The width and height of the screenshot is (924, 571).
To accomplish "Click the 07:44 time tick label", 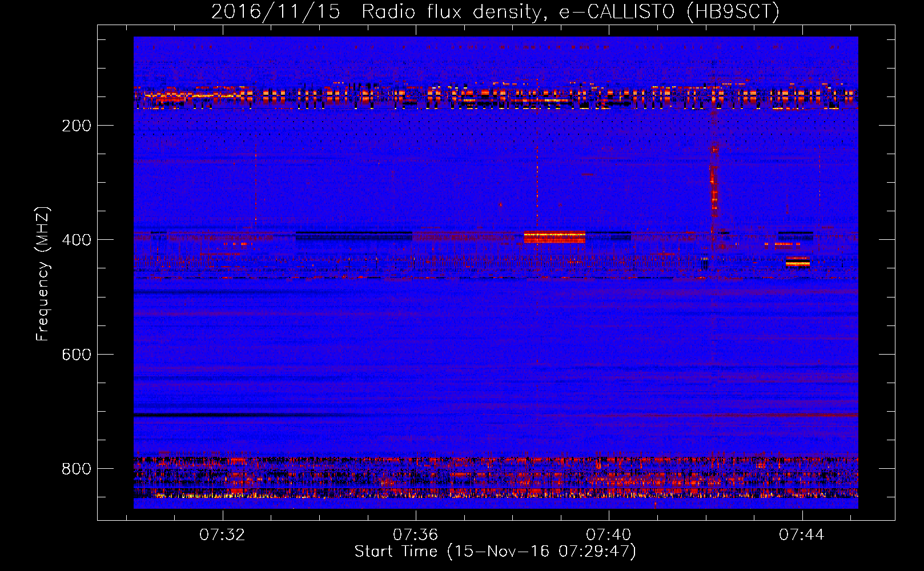I will 802,534.
